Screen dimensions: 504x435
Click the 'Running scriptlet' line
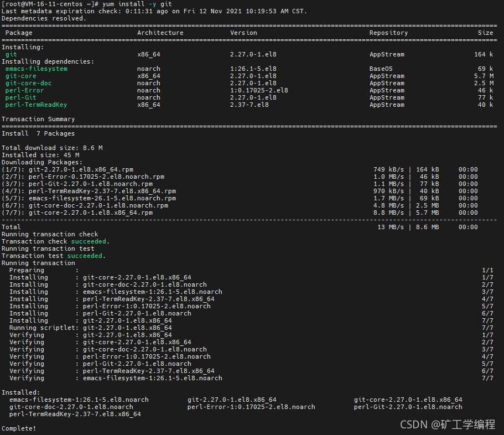pyautogui.click(x=251, y=328)
